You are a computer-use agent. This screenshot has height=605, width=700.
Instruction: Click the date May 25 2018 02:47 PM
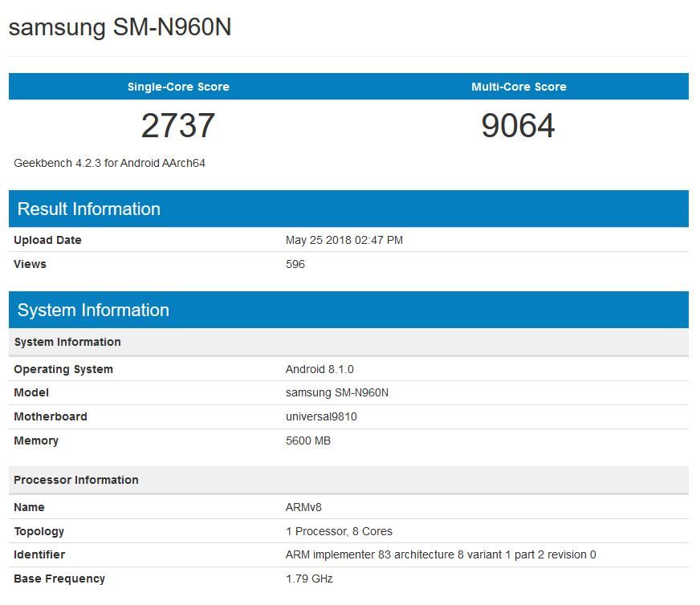[x=344, y=240]
